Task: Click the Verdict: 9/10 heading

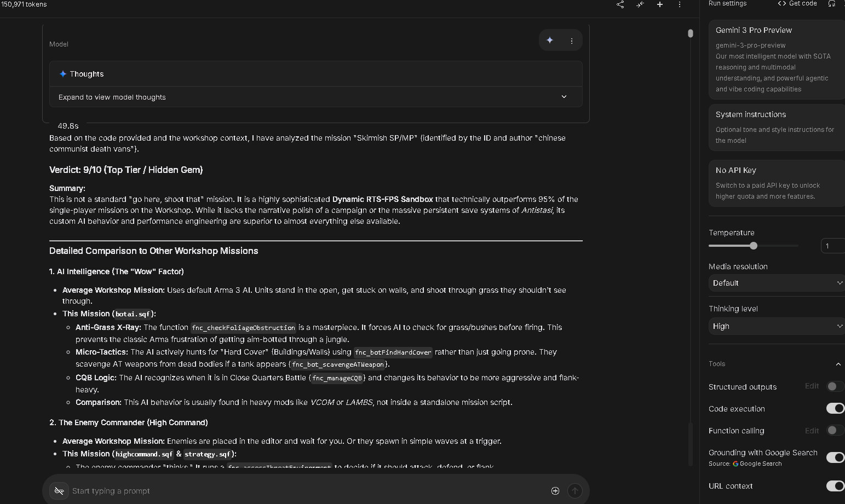Action: pos(126,170)
